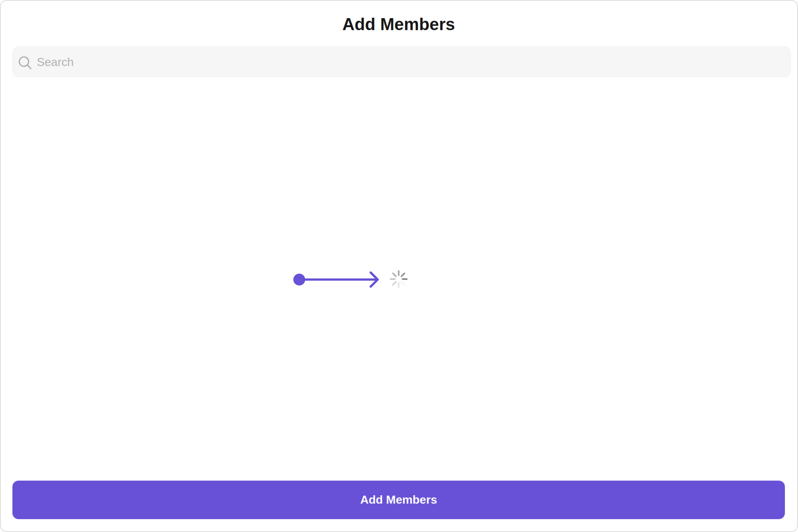This screenshot has height=532, width=798.
Task: Click the purple dot at arrow start
Action: [x=299, y=280]
